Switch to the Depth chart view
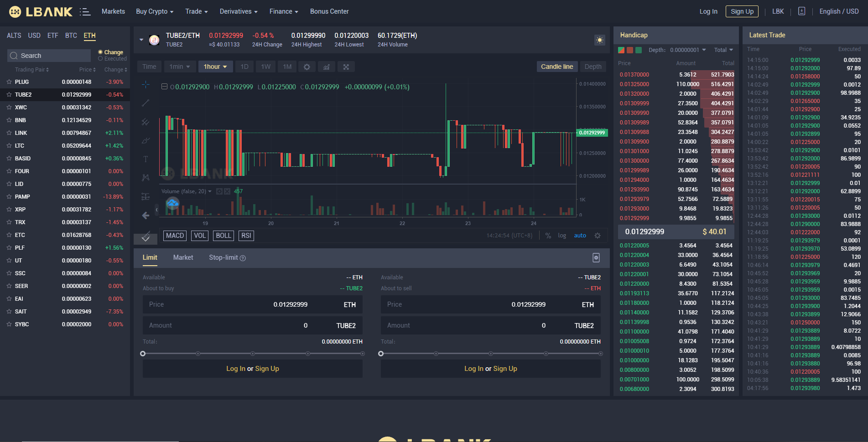Image resolution: width=868 pixels, height=442 pixels. pos(593,67)
